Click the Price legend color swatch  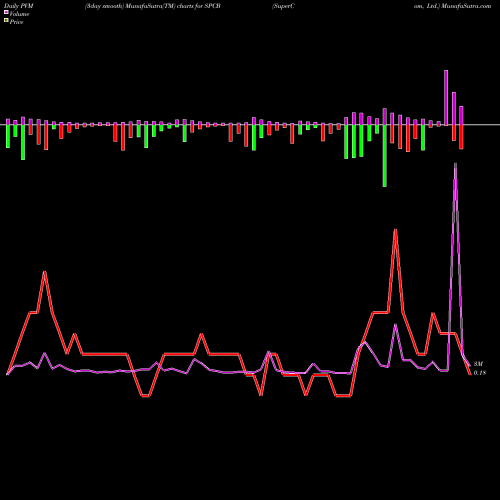6,21
